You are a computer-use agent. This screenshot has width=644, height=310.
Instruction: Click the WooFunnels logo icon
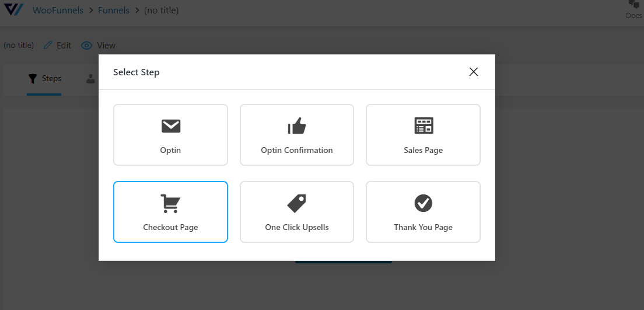pos(13,10)
